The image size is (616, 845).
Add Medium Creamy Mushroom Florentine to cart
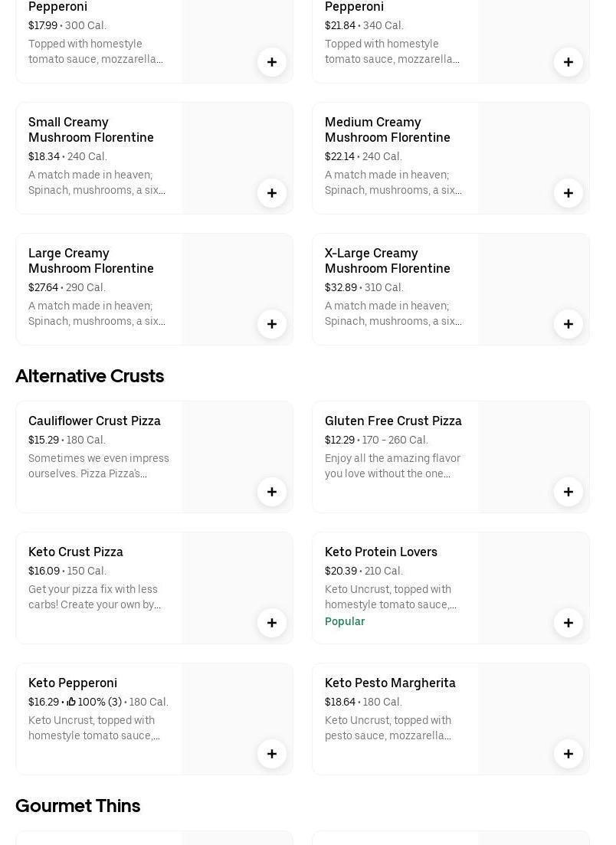(x=568, y=193)
